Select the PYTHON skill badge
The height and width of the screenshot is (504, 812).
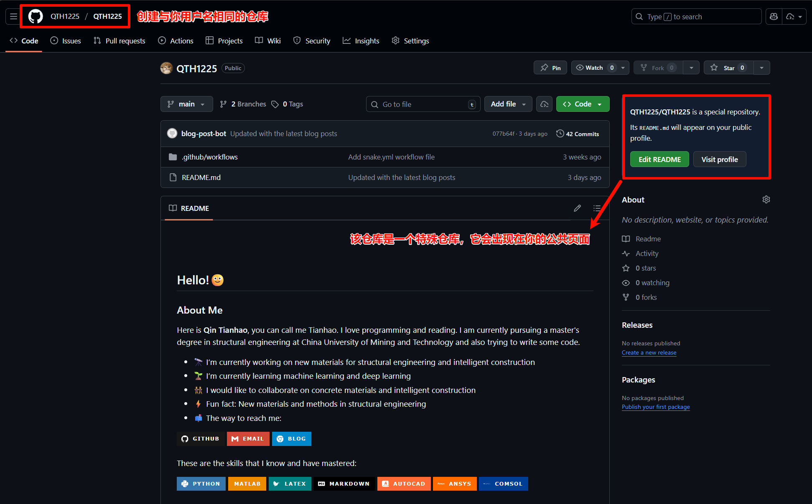[201, 484]
